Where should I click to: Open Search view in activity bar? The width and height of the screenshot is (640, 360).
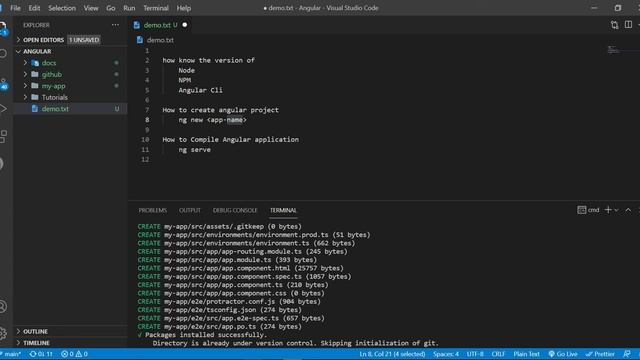(3, 53)
